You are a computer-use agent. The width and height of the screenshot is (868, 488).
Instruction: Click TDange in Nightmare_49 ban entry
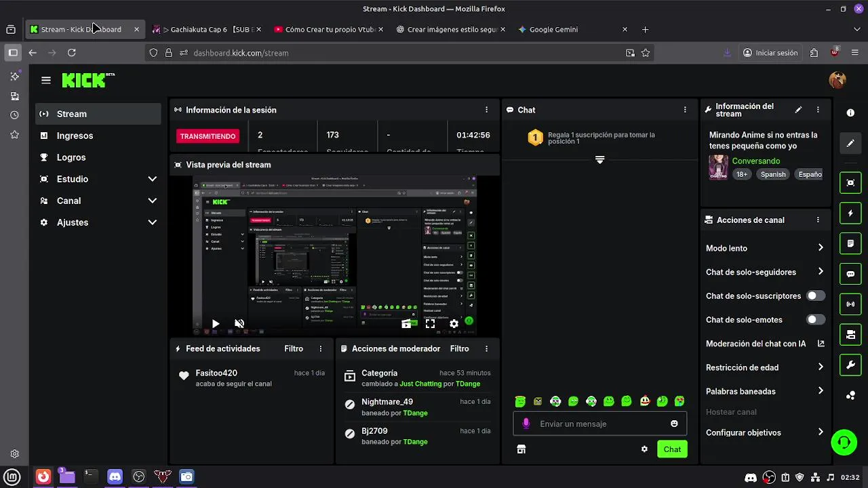click(415, 413)
